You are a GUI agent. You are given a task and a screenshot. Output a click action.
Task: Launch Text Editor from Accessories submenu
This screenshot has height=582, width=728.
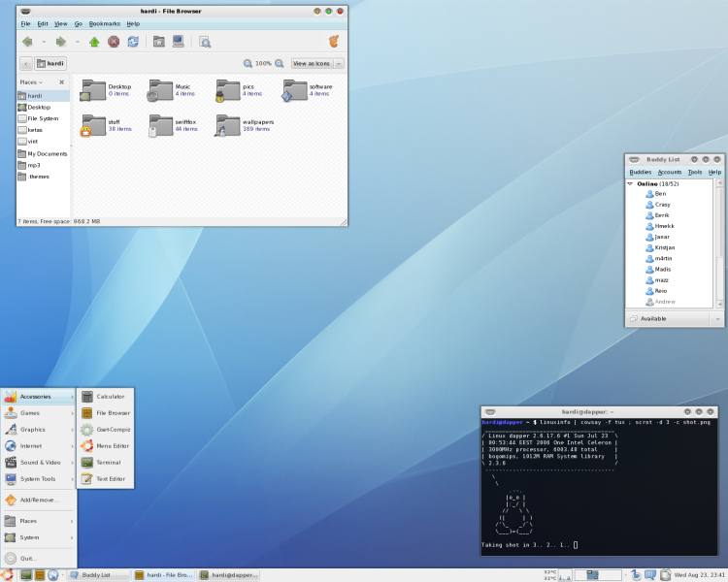[106, 478]
